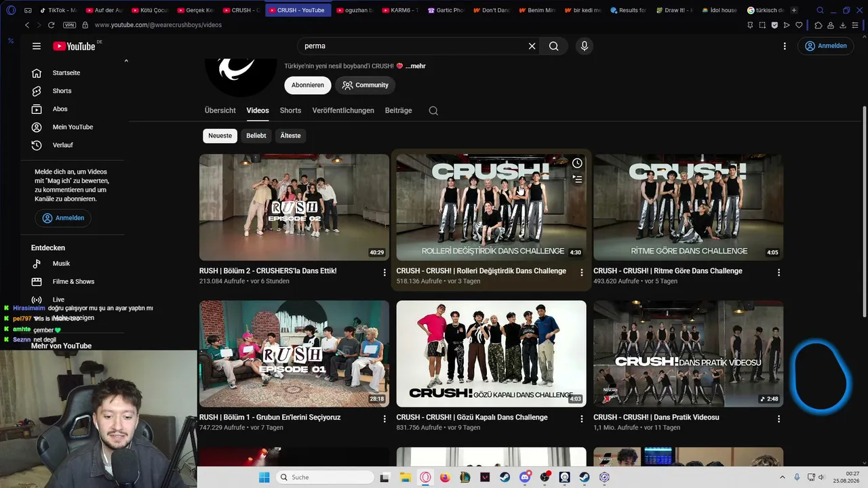Open Filme & Shows under Entdecken

tap(73, 281)
